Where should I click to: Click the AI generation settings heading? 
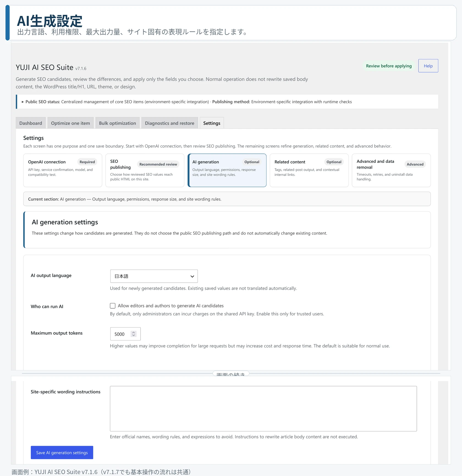click(x=65, y=222)
